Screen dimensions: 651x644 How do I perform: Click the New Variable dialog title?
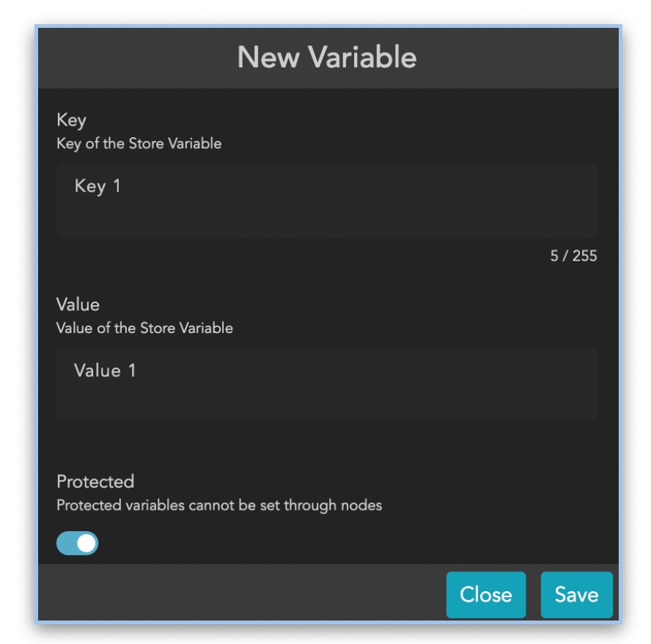pyautogui.click(x=327, y=57)
